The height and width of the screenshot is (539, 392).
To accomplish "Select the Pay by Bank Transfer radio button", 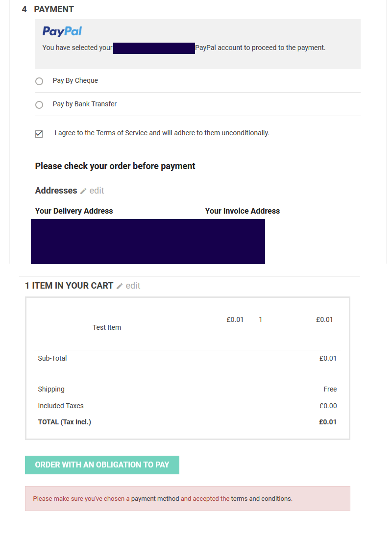I will (x=39, y=105).
